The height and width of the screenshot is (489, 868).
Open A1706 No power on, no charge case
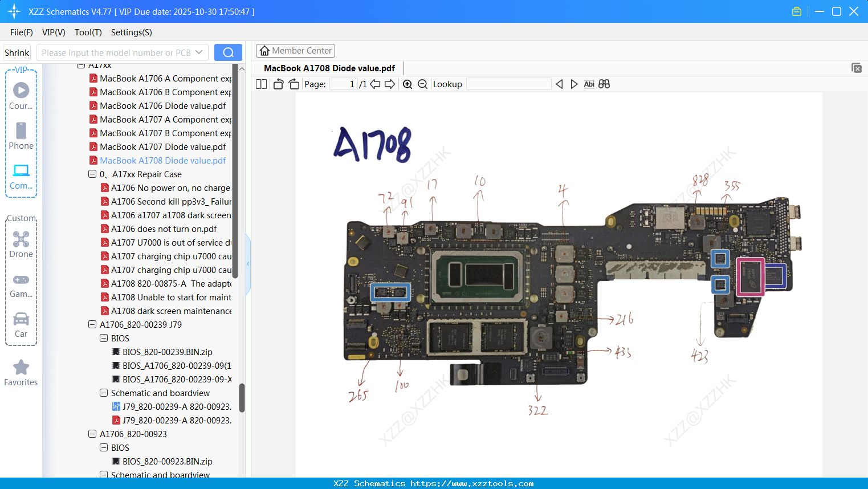tap(166, 188)
